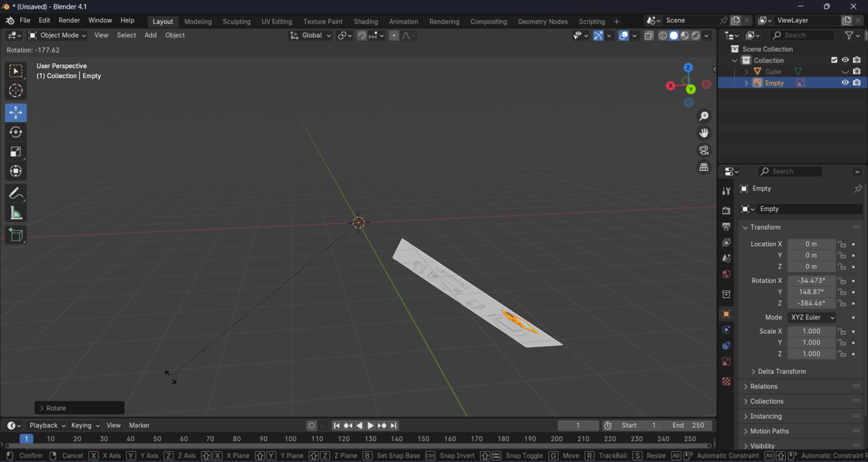The image size is (868, 462).
Task: Disable Empty in renders camera icon
Action: coord(857,83)
